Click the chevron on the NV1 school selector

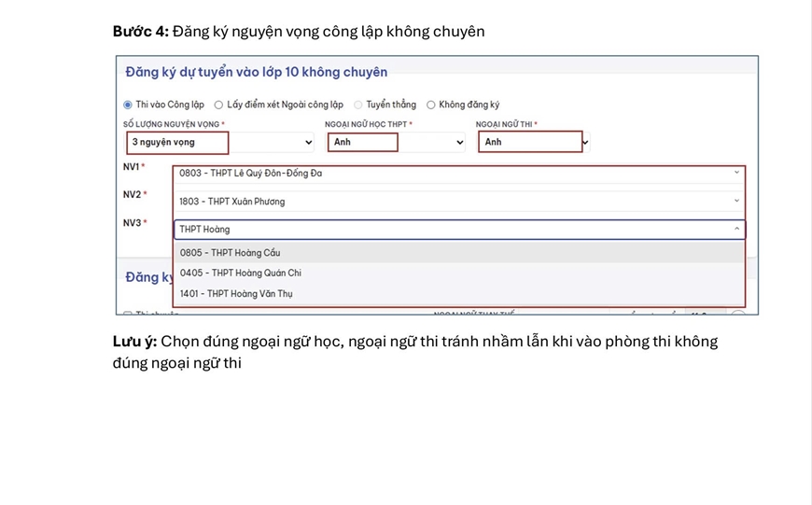736,173
